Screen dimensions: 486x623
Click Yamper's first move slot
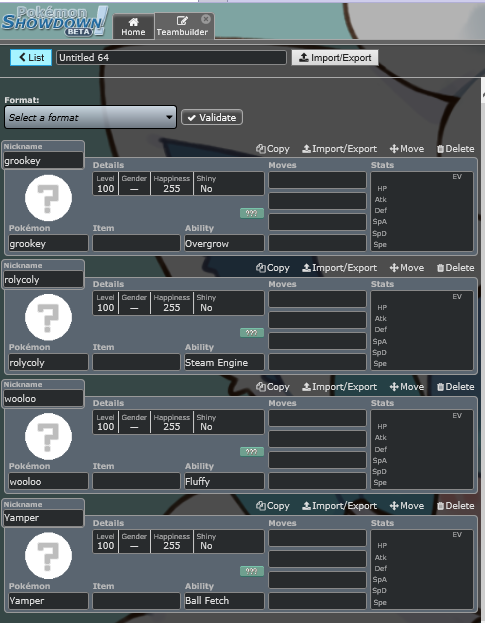[317, 538]
